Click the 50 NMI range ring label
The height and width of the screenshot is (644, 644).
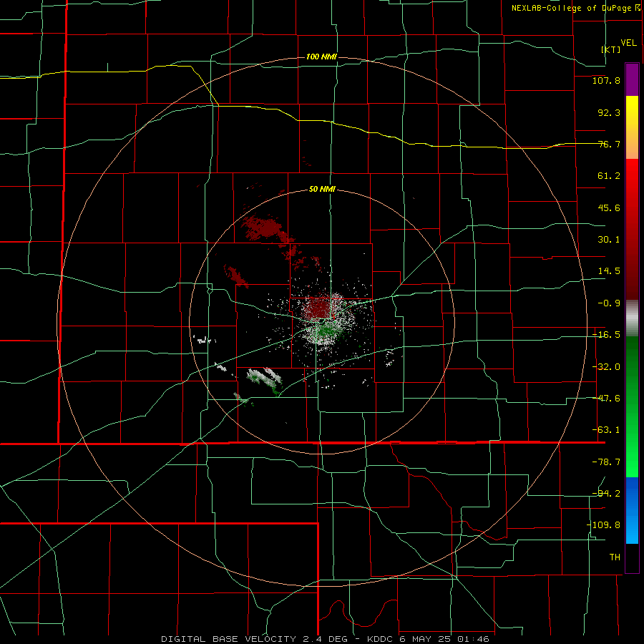tap(322, 190)
